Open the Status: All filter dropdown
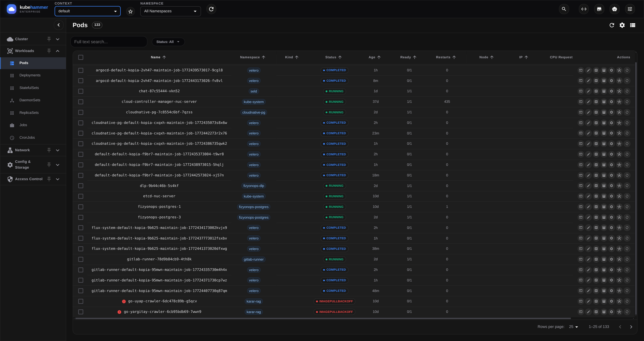Viewport: 644px width, 341px height. [x=168, y=42]
